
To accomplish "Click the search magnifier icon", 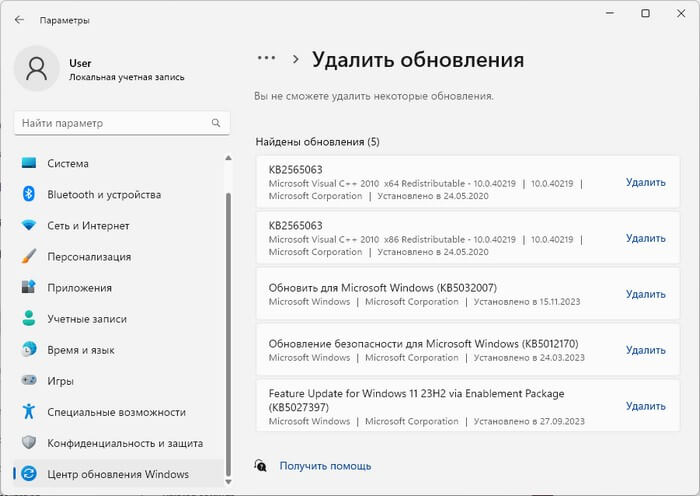I will coord(215,123).
